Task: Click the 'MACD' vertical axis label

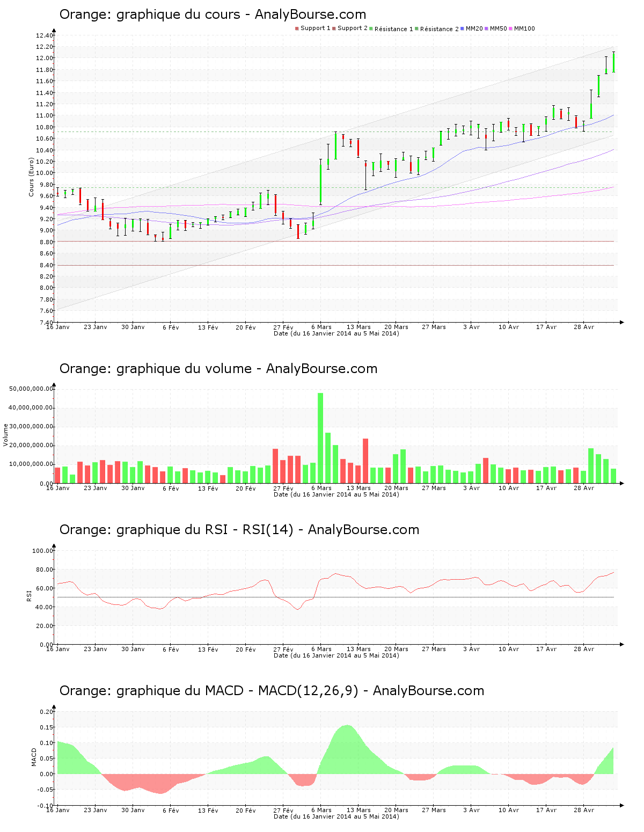Action: coord(34,757)
